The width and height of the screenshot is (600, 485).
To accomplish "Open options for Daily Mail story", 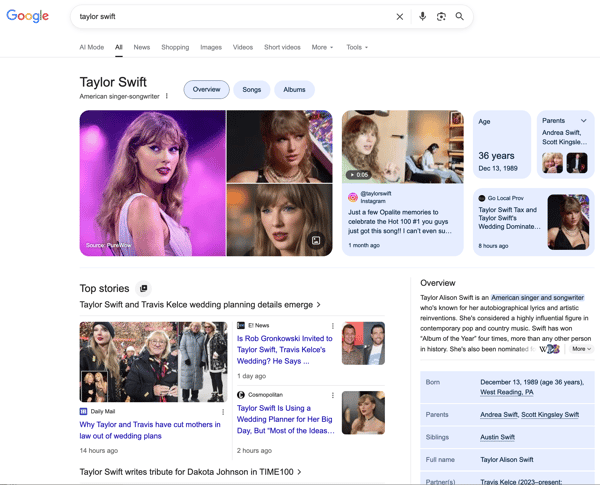I will coord(223,412).
